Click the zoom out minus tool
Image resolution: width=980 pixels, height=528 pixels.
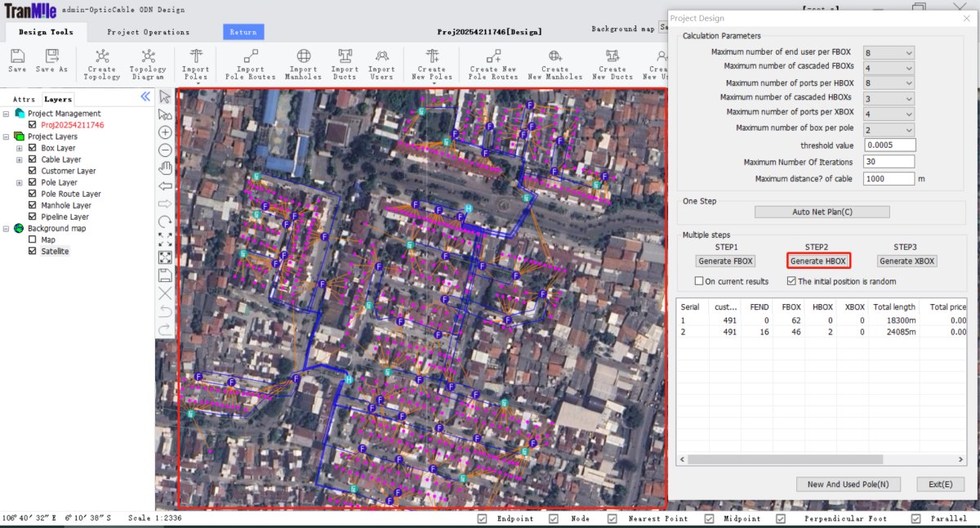pyautogui.click(x=165, y=150)
